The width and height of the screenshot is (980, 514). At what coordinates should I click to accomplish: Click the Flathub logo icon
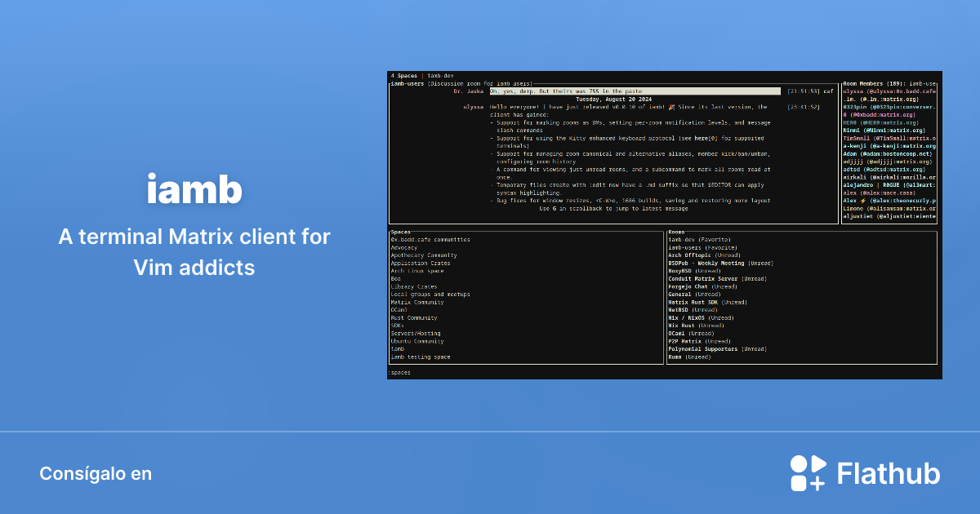tap(810, 472)
